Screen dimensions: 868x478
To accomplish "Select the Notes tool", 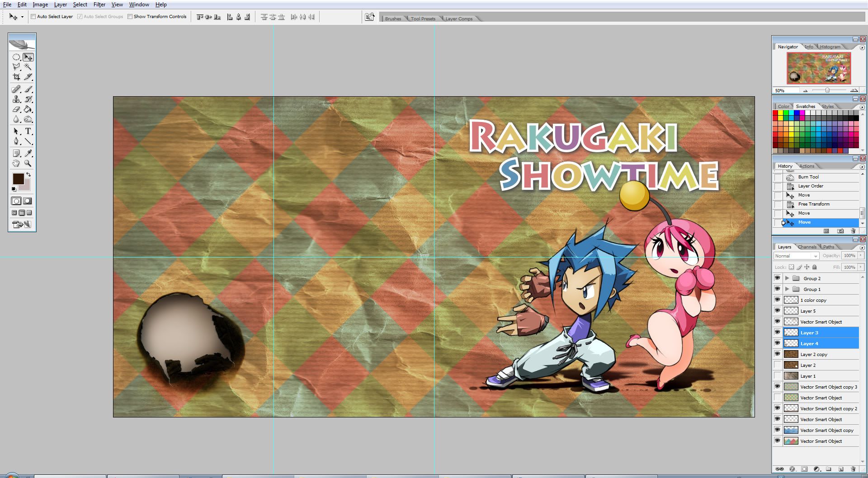I will click(16, 154).
